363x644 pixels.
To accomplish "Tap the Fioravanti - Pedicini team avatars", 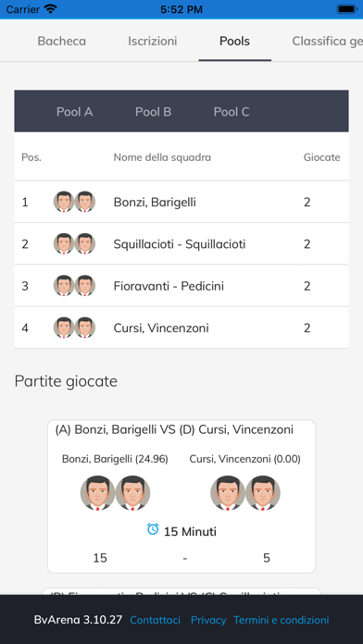I will pyautogui.click(x=74, y=286).
